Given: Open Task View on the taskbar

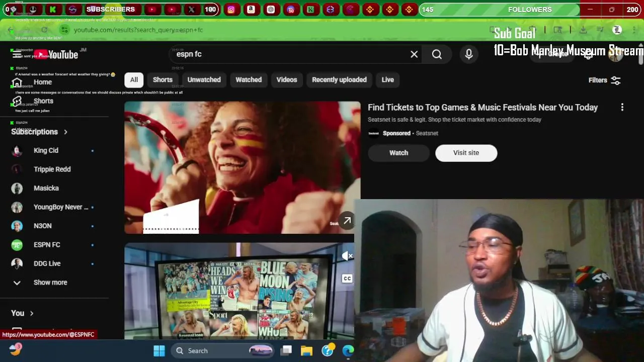Looking at the screenshot, I should pyautogui.click(x=287, y=351).
